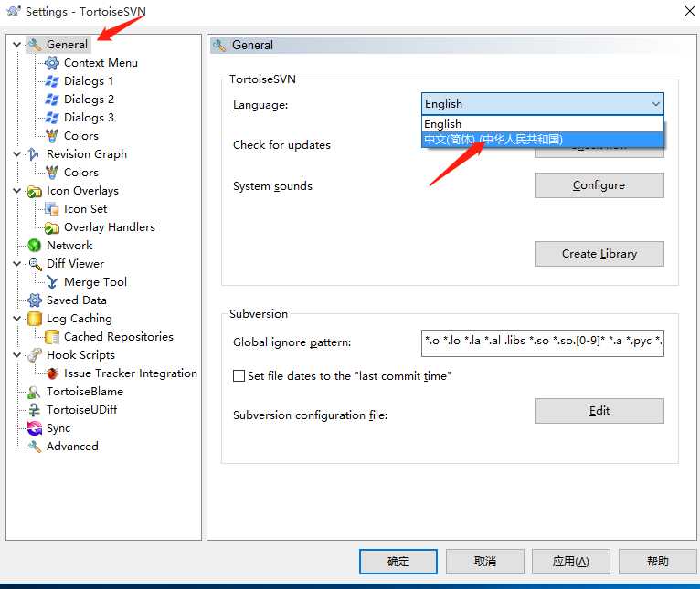Click the Context Menu gear icon
This screenshot has width=700, height=589.
tap(52, 63)
